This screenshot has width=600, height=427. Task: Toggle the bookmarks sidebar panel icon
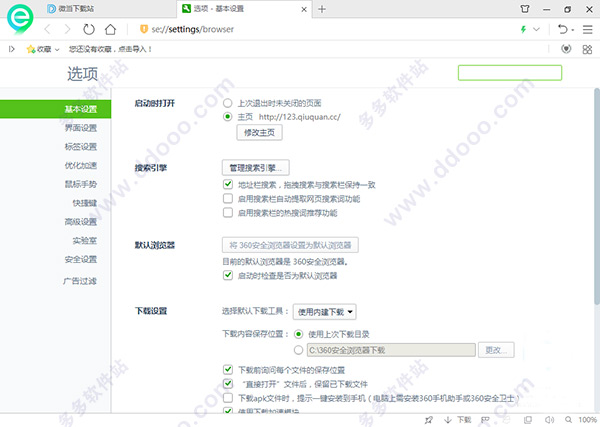11,49
